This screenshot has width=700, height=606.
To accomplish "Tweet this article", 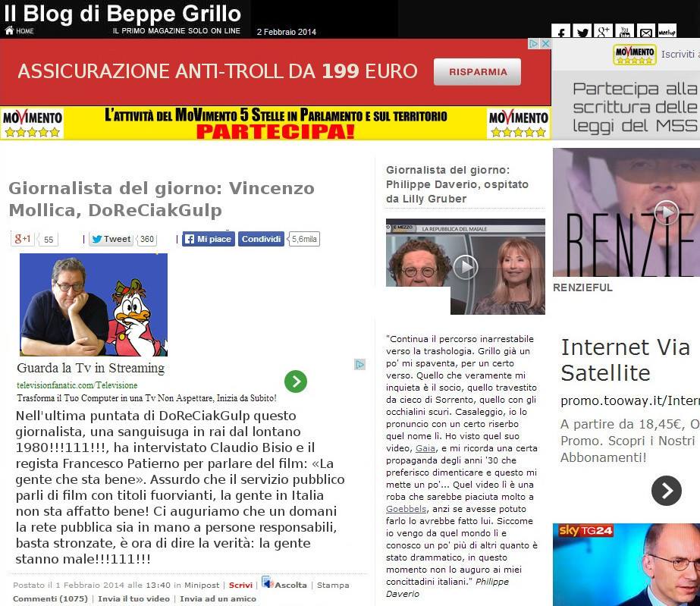I will tap(111, 239).
